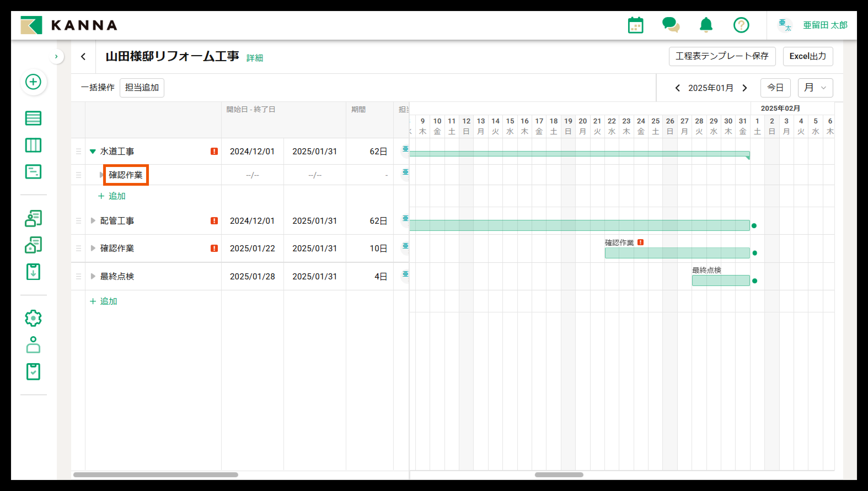Click the 確認作業 Gantt bar

[677, 253]
